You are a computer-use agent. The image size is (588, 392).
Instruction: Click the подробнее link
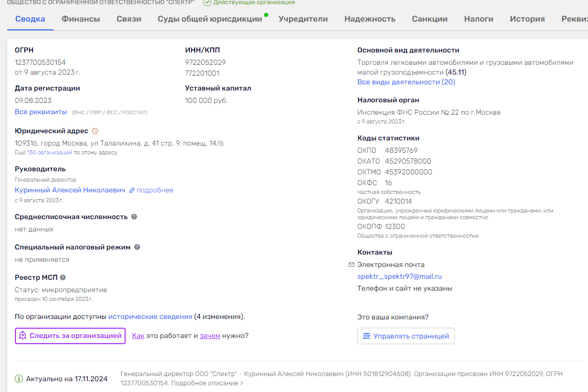click(x=155, y=190)
